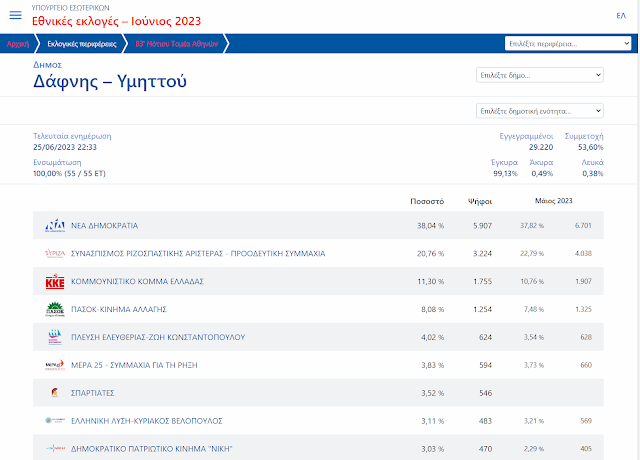Open the Επιλέξτε δήμο dropdown
The height and width of the screenshot is (460, 640).
point(540,75)
